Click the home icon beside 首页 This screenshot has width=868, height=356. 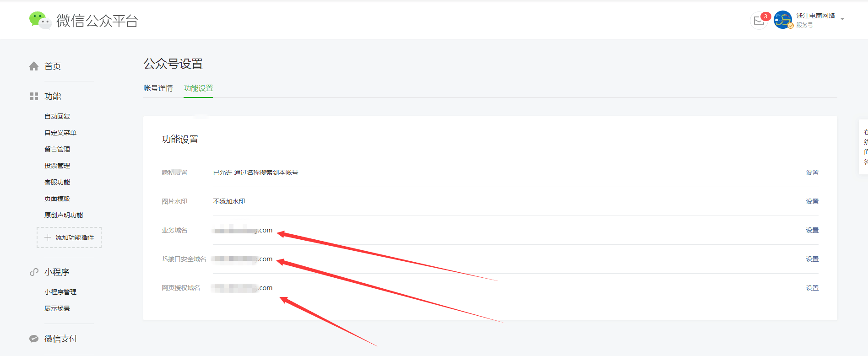click(x=34, y=66)
